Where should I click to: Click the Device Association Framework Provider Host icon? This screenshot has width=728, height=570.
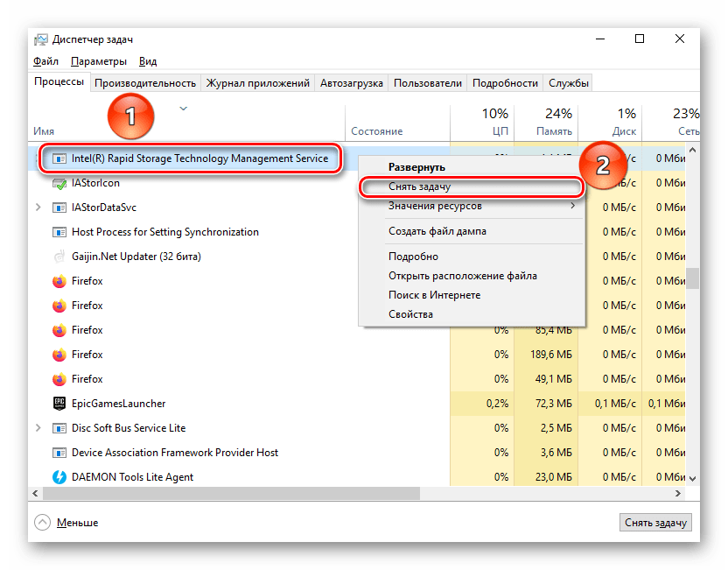pyautogui.click(x=59, y=453)
